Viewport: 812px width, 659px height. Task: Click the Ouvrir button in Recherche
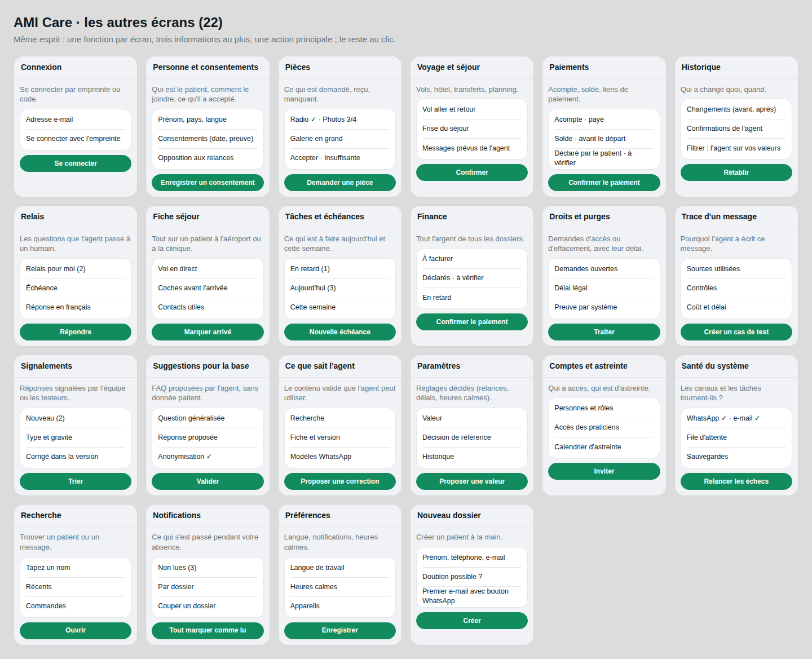coord(76,630)
